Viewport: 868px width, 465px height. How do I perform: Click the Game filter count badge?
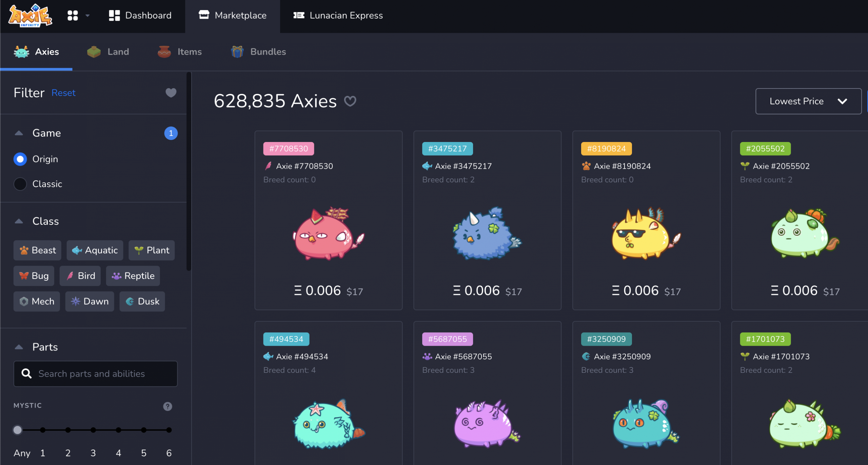coord(171,133)
